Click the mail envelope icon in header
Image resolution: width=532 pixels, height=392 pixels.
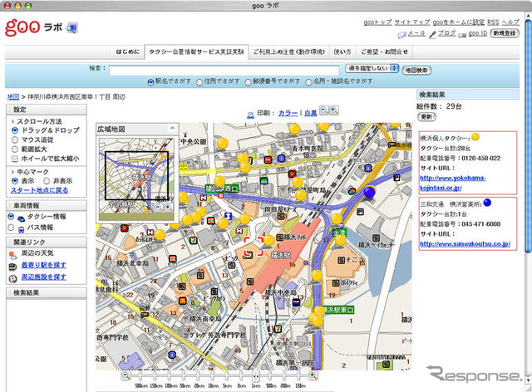[401, 35]
